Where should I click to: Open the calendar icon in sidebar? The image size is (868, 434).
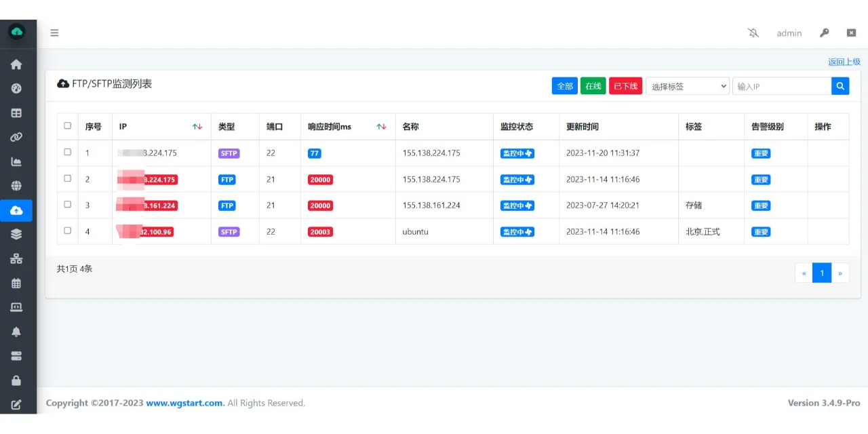point(16,283)
